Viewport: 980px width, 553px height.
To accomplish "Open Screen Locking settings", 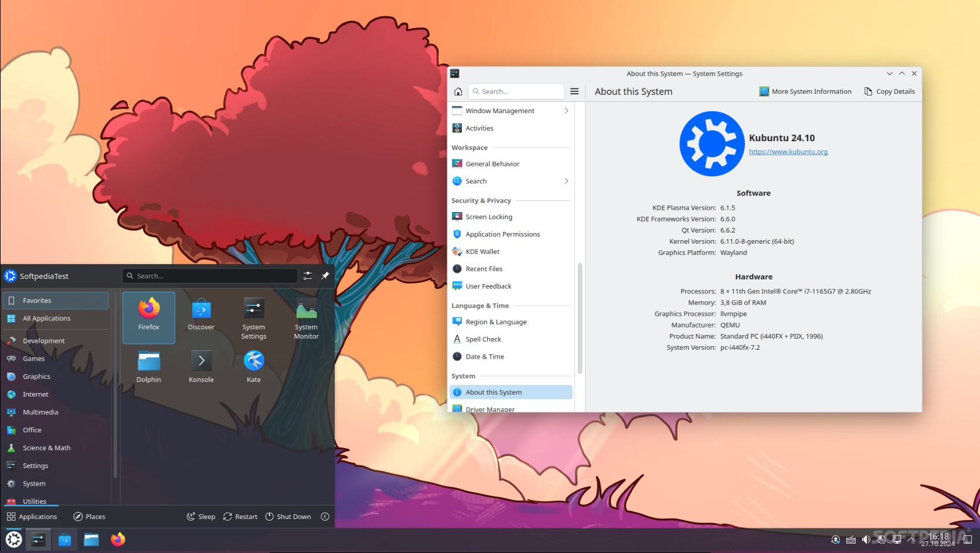I will point(511,217).
